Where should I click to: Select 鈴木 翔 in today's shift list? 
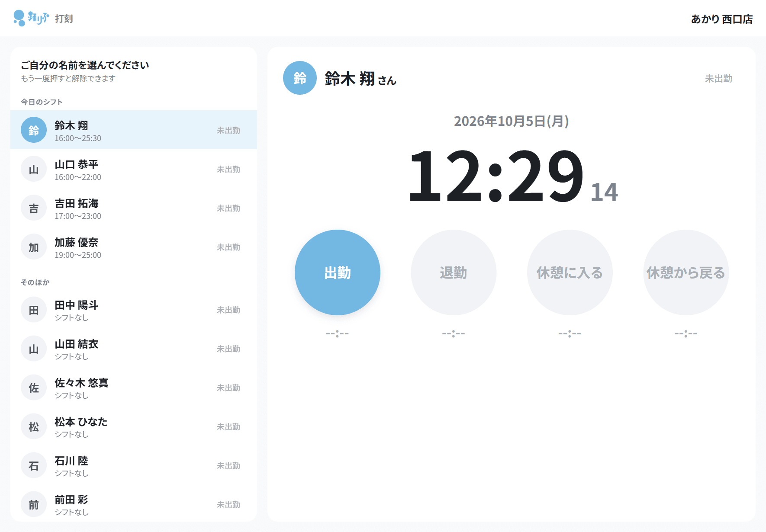(134, 130)
